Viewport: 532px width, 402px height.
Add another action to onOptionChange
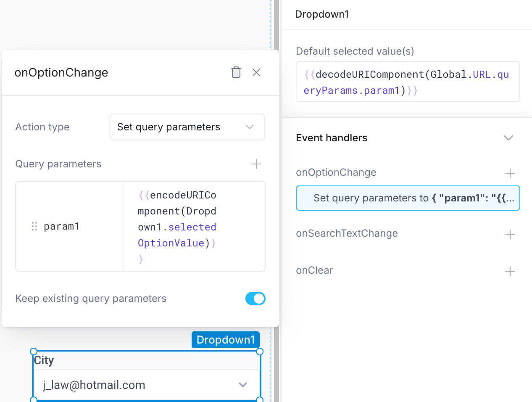(x=510, y=173)
